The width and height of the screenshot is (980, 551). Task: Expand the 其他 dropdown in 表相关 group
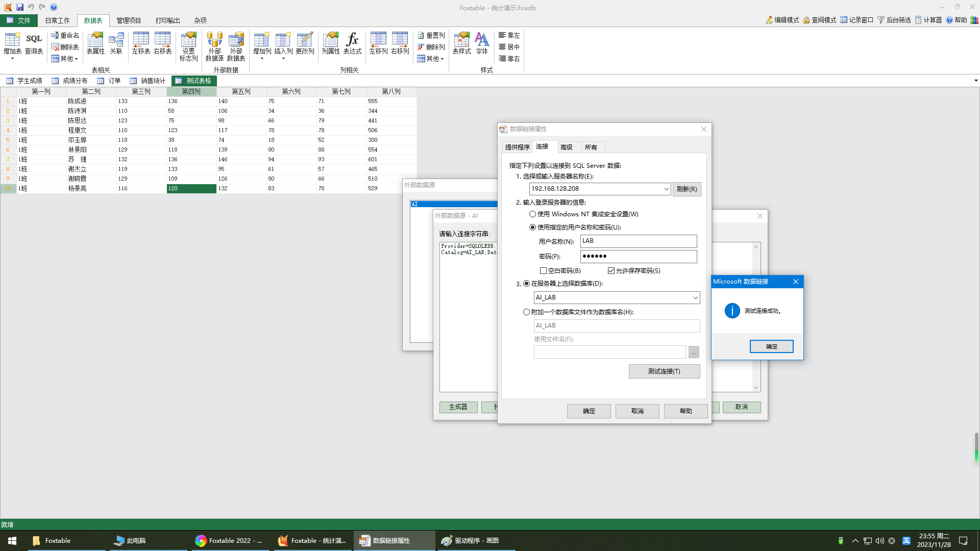click(65, 59)
